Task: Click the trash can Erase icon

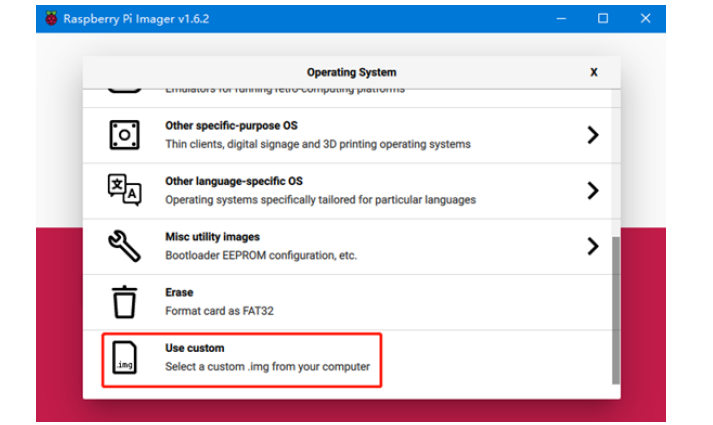Action: (x=124, y=302)
